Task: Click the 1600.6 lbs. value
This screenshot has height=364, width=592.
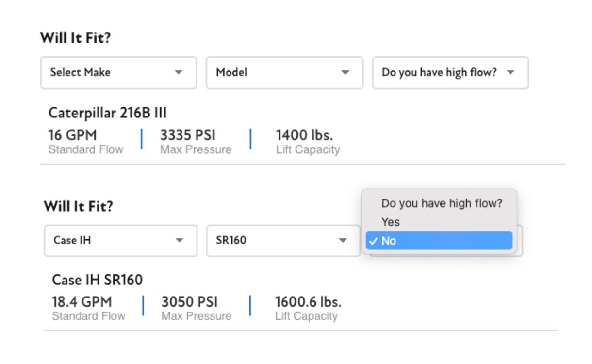Action: pos(308,301)
